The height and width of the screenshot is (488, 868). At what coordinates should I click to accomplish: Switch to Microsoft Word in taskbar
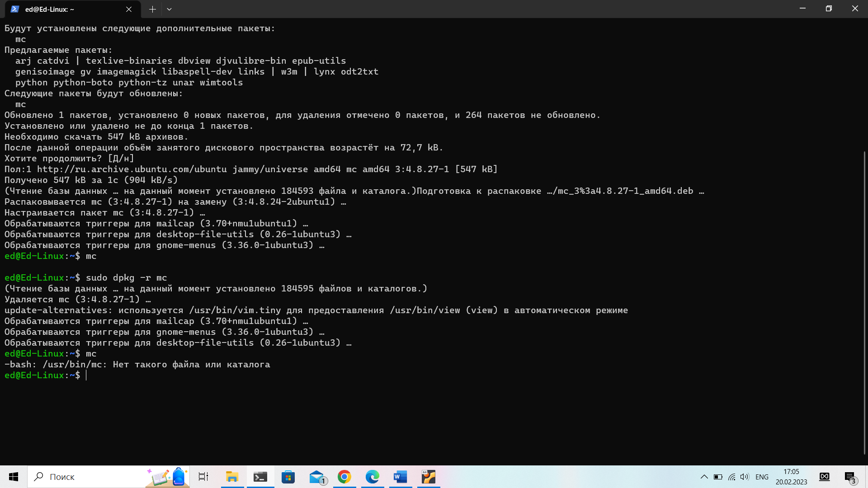tap(401, 477)
